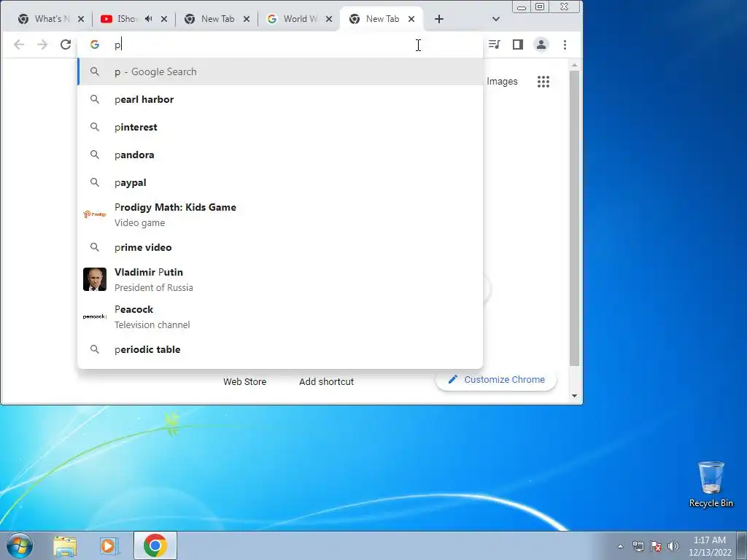
Task: Open the media controls icon in toolbar
Action: 495,44
